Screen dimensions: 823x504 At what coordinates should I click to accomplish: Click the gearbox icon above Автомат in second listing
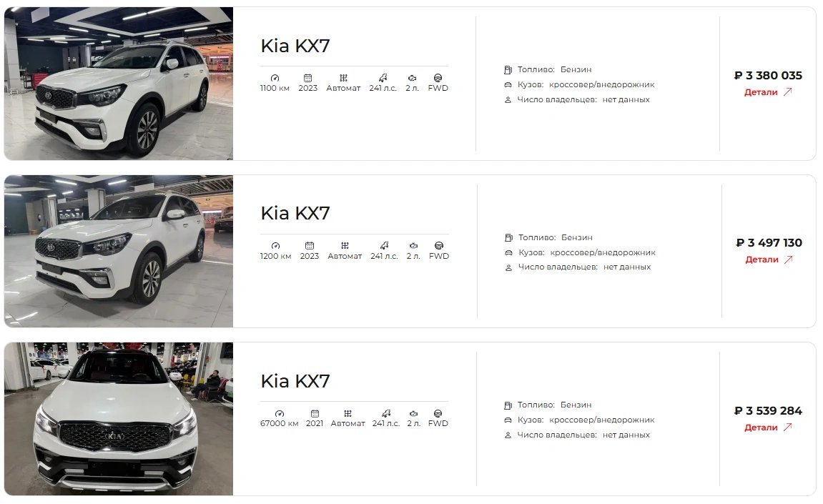pyautogui.click(x=345, y=245)
